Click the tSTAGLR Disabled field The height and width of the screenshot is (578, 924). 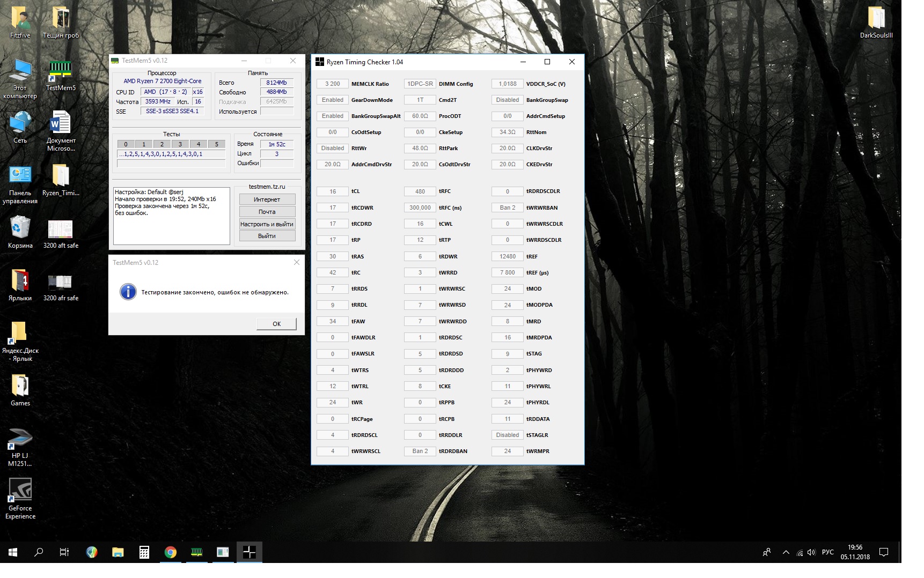508,435
